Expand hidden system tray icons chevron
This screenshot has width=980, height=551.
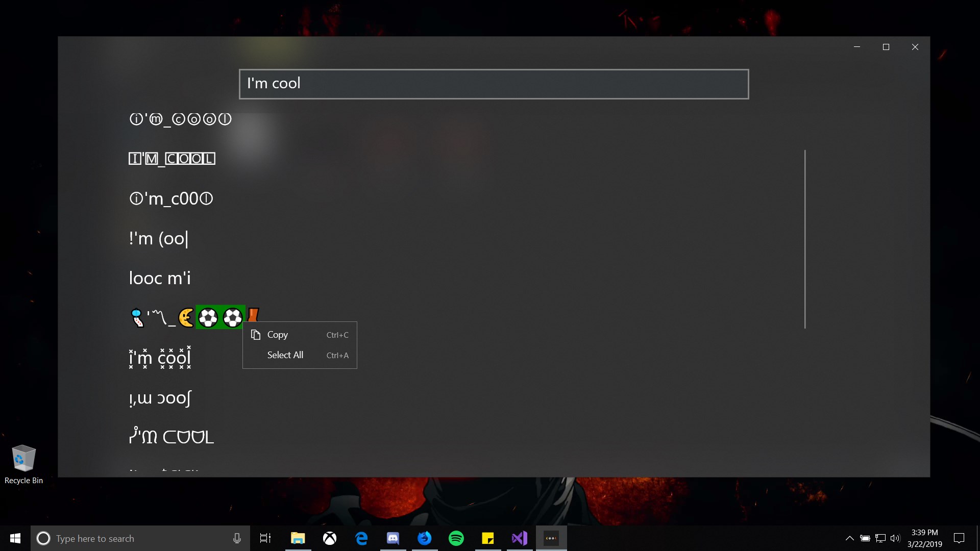tap(849, 538)
